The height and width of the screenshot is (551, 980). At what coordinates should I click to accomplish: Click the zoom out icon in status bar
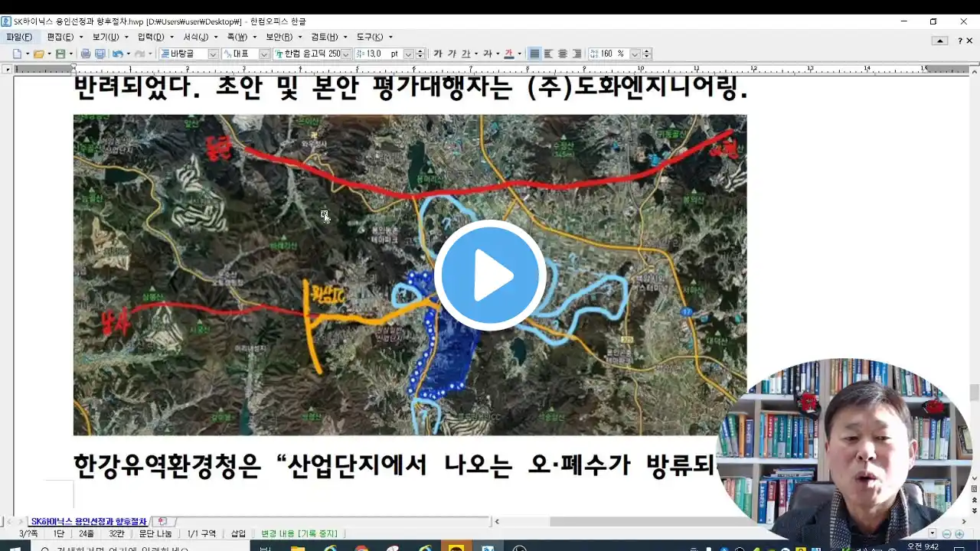(947, 533)
